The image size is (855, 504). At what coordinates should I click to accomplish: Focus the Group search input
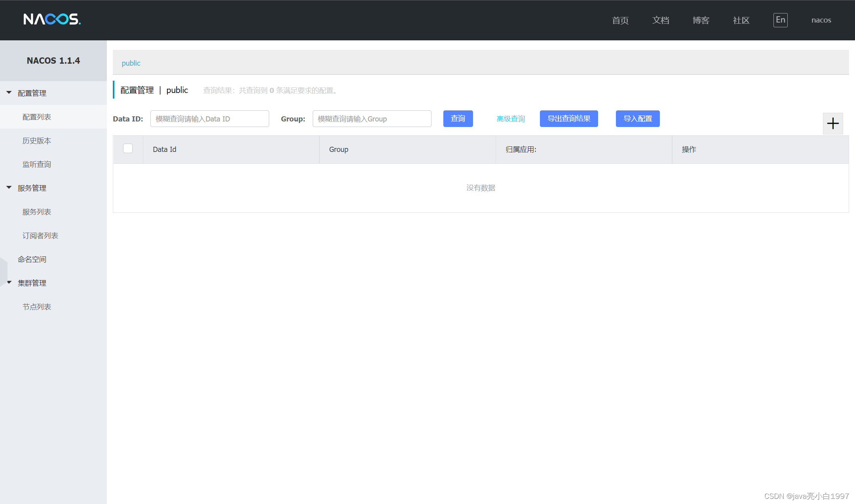372,119
